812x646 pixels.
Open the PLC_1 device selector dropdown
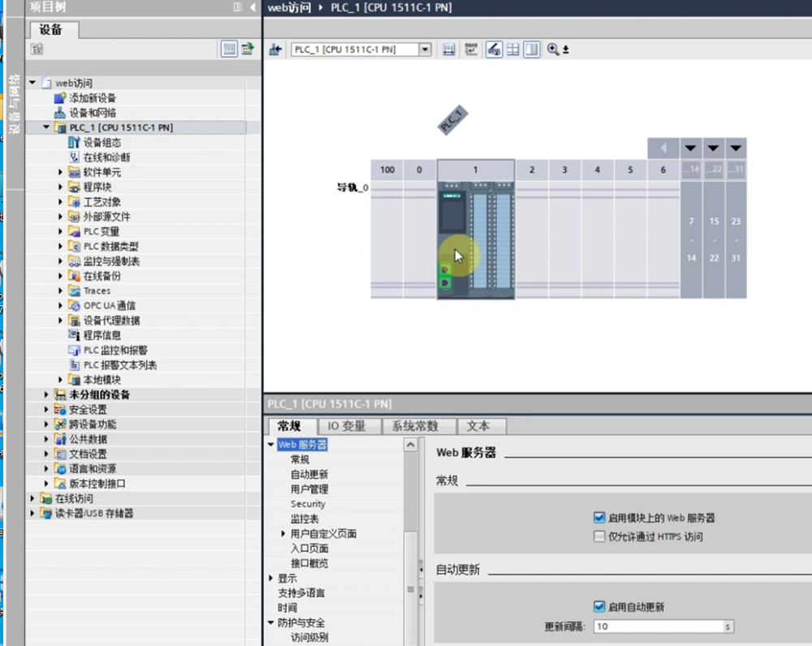click(425, 50)
